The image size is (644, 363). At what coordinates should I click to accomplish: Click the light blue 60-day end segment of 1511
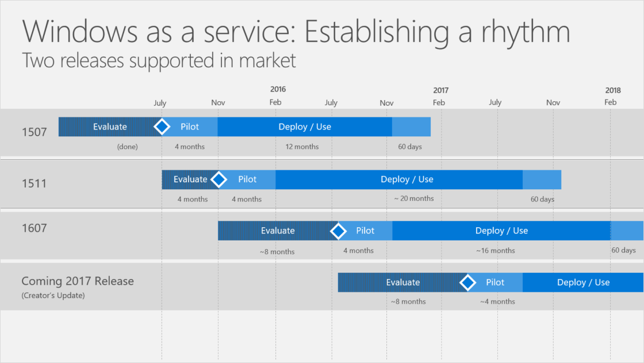pos(542,179)
